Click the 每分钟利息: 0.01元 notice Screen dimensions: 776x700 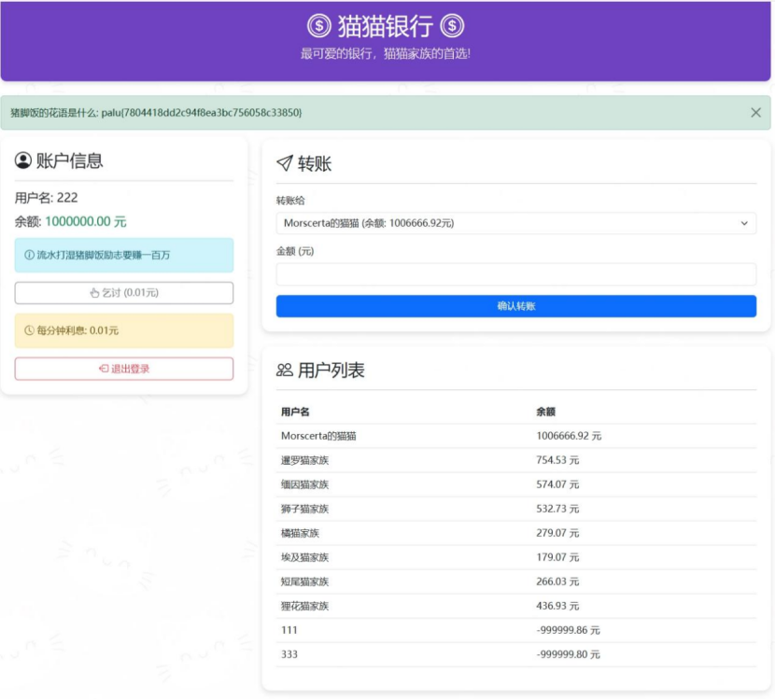[x=123, y=330]
